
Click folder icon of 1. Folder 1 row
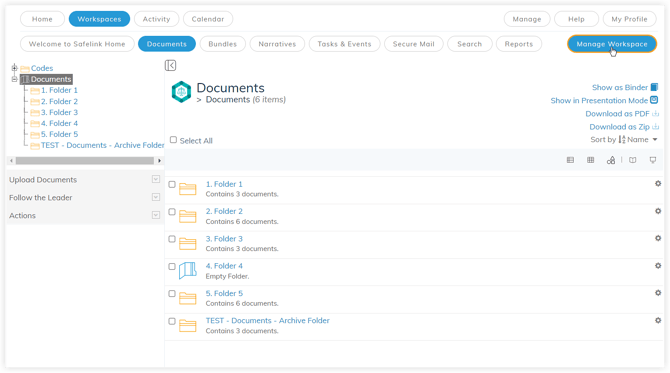tap(188, 189)
